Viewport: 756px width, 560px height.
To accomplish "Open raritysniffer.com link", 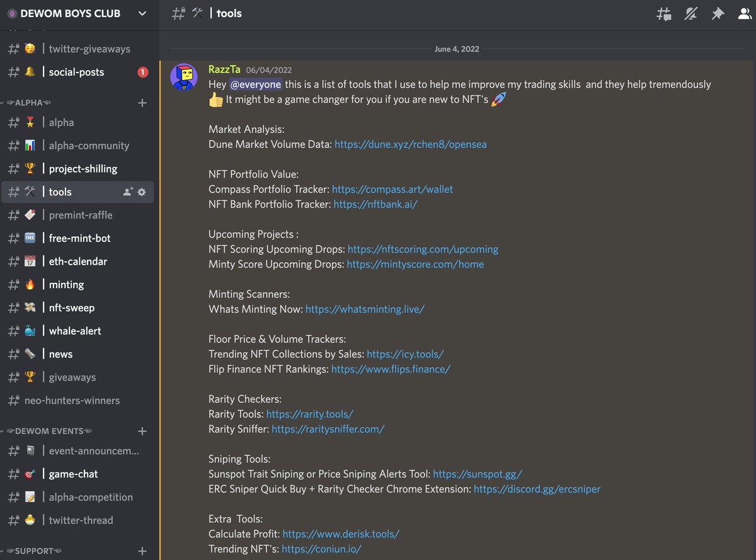I will click(x=328, y=429).
